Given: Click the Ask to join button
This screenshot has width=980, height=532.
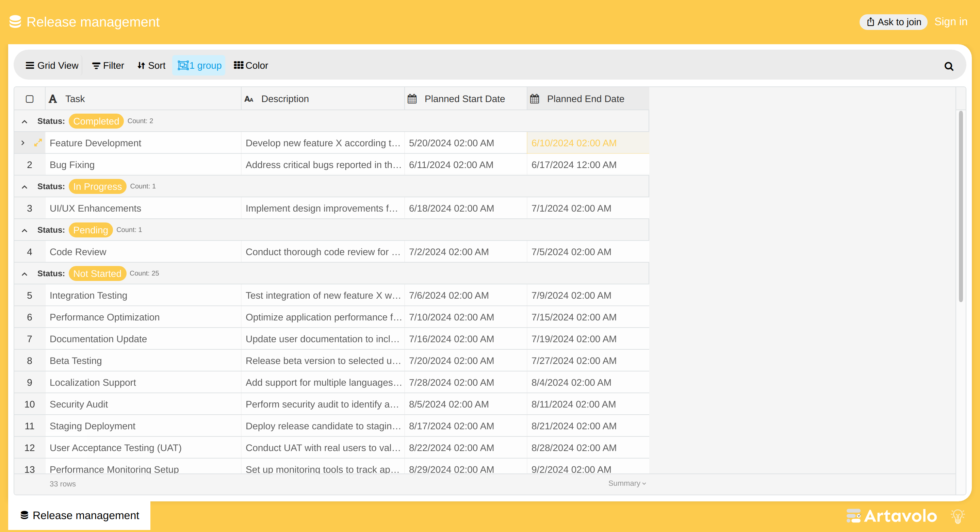Looking at the screenshot, I should (x=894, y=22).
